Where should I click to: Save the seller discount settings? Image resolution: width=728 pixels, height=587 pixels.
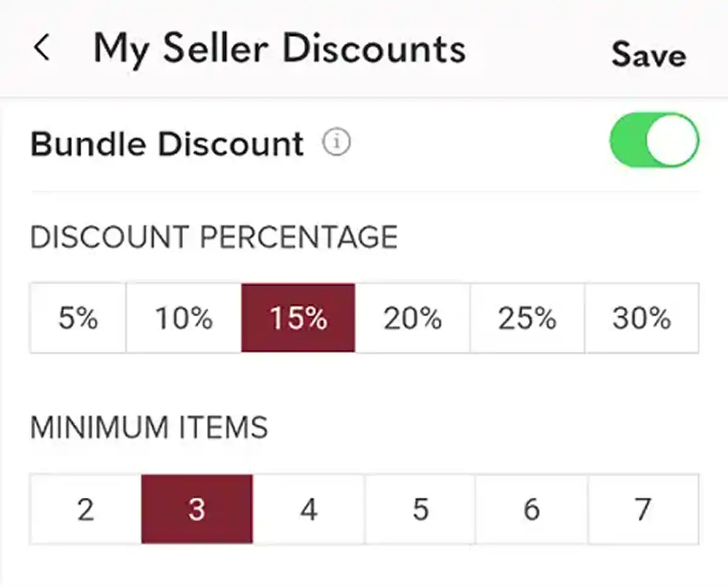tap(649, 55)
